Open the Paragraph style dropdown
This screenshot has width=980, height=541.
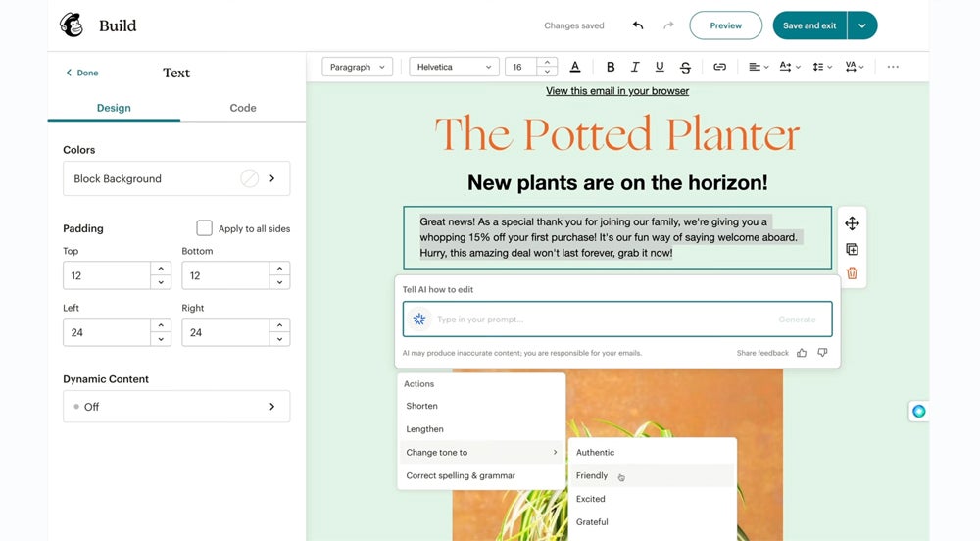[x=357, y=67]
